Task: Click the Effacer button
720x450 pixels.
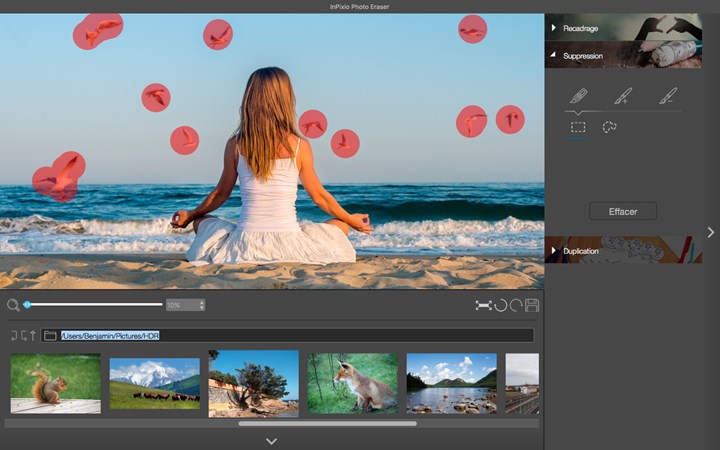Action: point(622,211)
